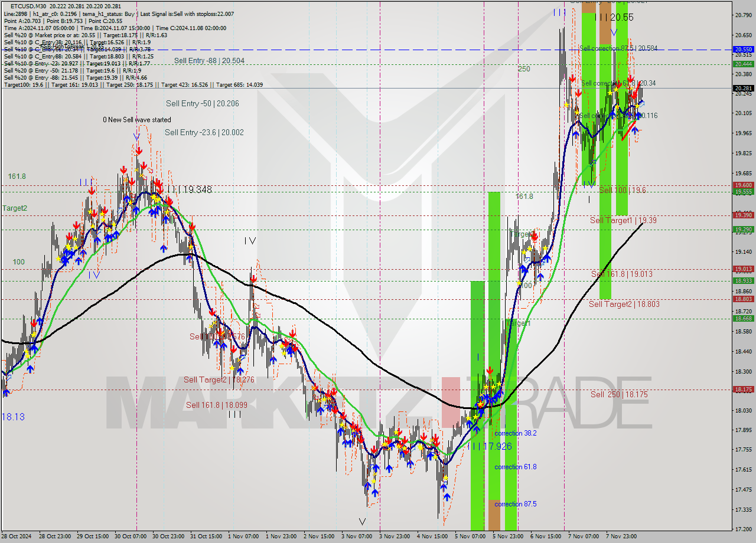Click the green '250' level label
This screenshot has width=756, height=543.
point(524,69)
